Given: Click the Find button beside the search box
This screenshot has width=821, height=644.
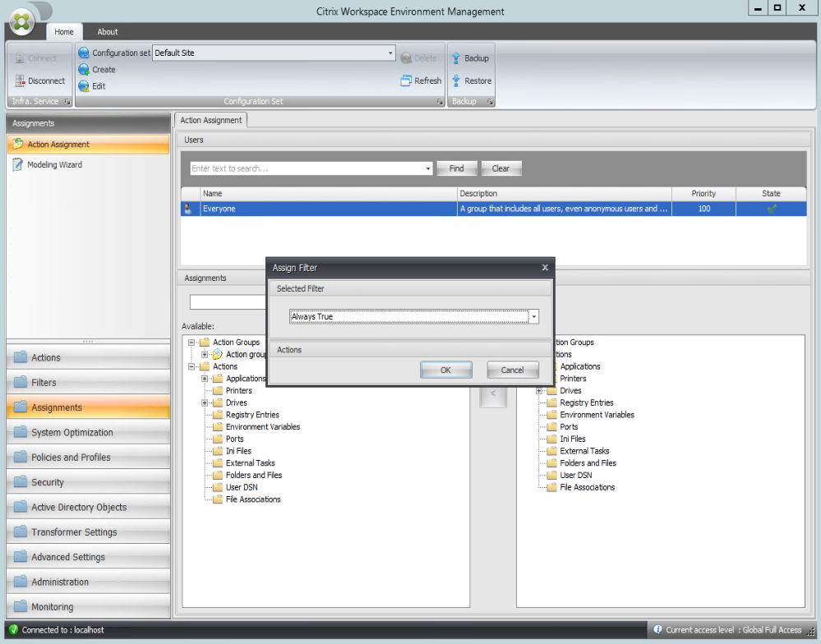Looking at the screenshot, I should tap(456, 168).
